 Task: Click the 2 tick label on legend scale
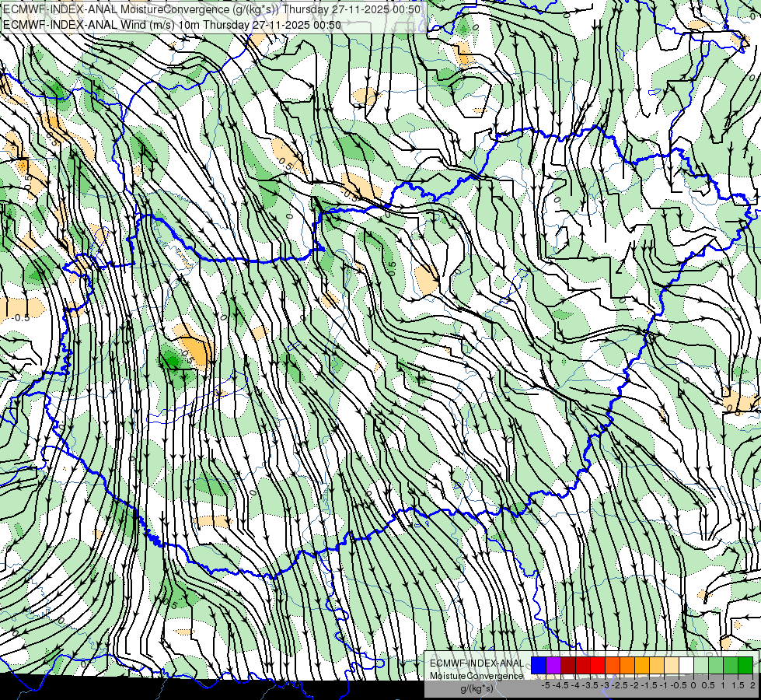[x=752, y=685]
